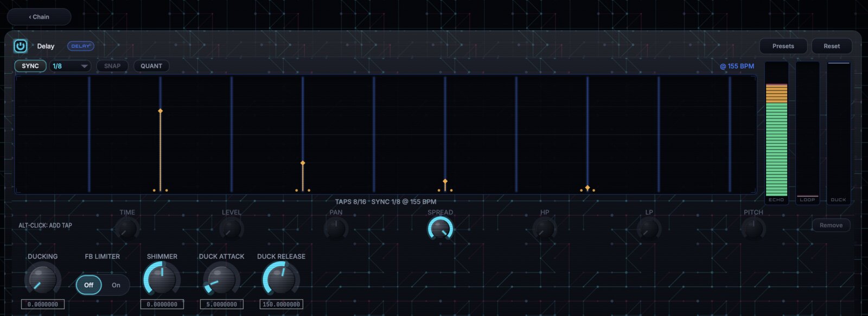
Task: Click the DELAY type badge
Action: [80, 46]
